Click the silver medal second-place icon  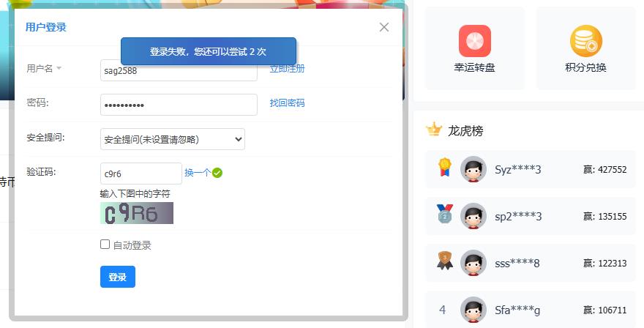click(443, 215)
